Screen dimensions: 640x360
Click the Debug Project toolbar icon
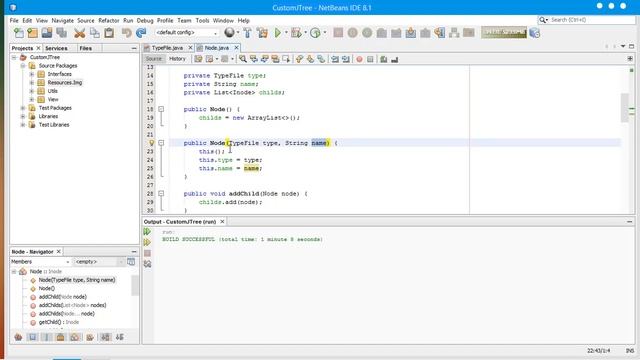tap(296, 33)
